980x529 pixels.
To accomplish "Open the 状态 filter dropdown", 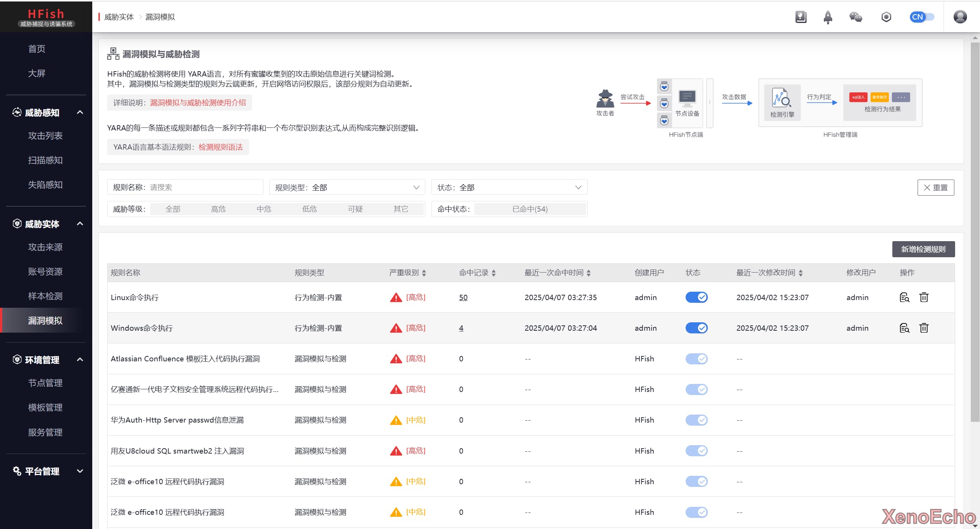I will (509, 188).
